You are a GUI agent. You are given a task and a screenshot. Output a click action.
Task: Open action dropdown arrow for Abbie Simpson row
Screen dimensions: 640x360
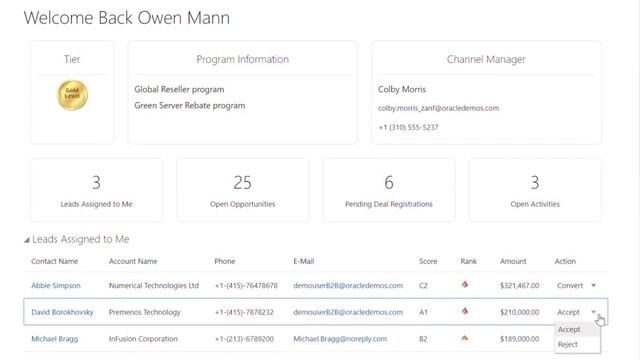[593, 285]
